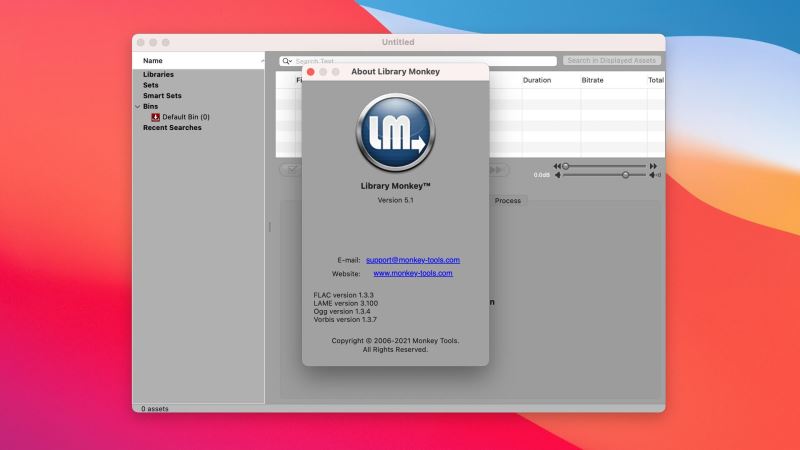This screenshot has width=800, height=450.
Task: Click the '0 assets' status bar text
Action: [155, 409]
